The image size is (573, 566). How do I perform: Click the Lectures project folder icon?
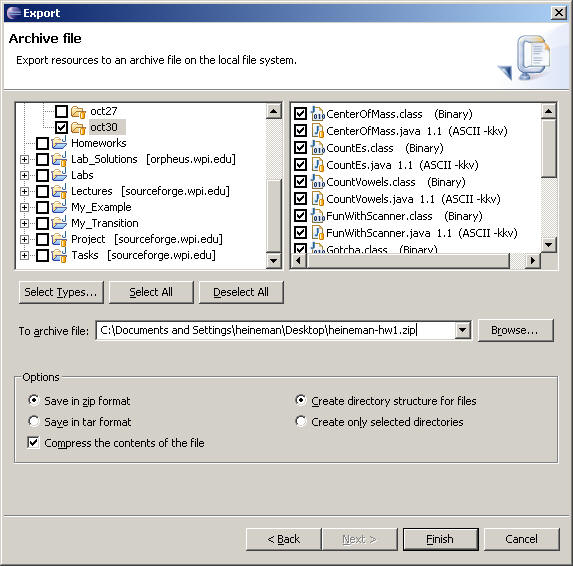click(x=59, y=191)
